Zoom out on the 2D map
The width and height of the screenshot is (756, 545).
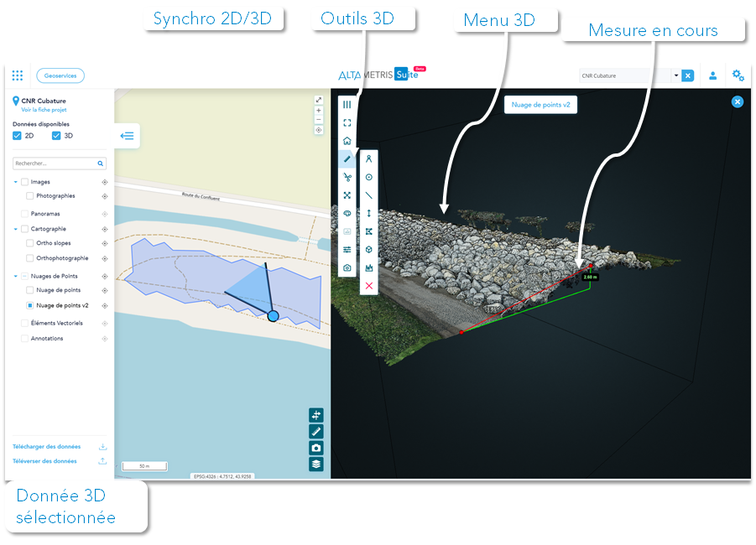coord(319,119)
